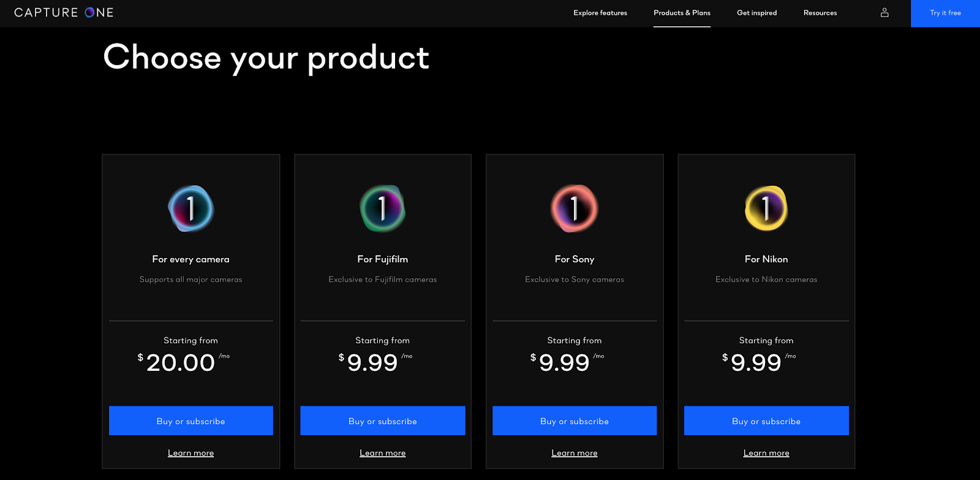Click the For Sony card title
The width and height of the screenshot is (980, 480).
pyautogui.click(x=575, y=259)
